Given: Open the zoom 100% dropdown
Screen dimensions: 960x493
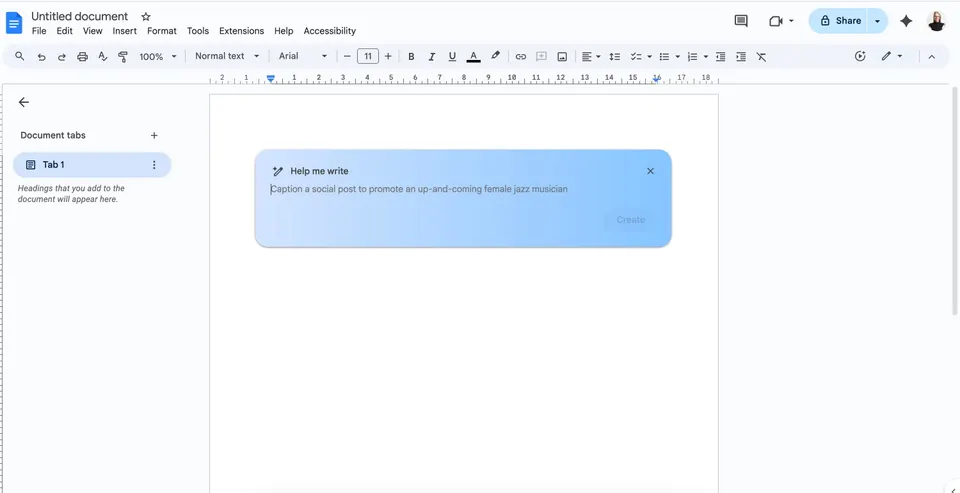Looking at the screenshot, I should point(158,56).
